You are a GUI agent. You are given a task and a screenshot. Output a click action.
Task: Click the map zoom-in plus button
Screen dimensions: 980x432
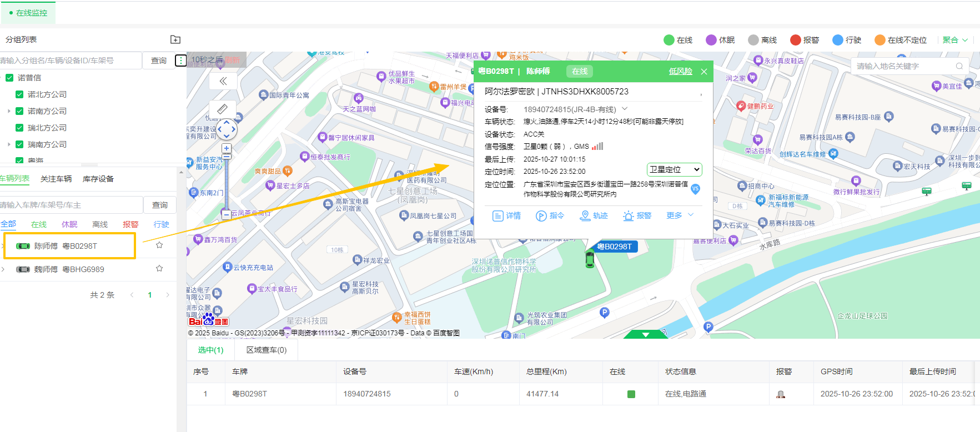pyautogui.click(x=227, y=148)
